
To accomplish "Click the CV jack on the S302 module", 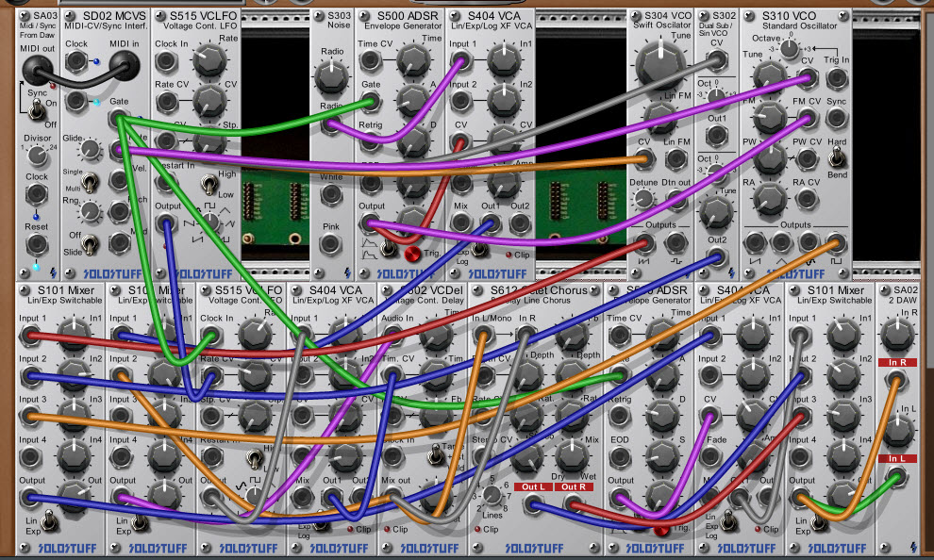I will (717, 60).
